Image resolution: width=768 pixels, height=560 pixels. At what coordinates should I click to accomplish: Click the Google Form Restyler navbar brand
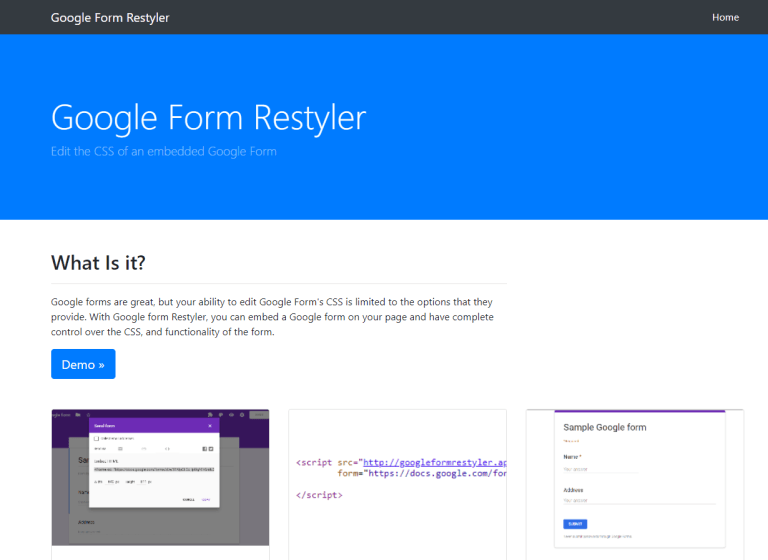[x=110, y=18]
